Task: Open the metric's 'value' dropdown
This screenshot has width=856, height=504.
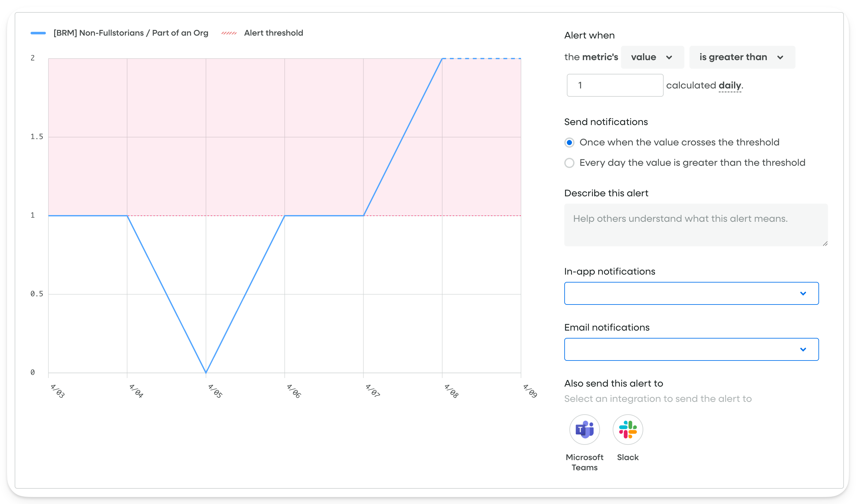Action: tap(652, 57)
